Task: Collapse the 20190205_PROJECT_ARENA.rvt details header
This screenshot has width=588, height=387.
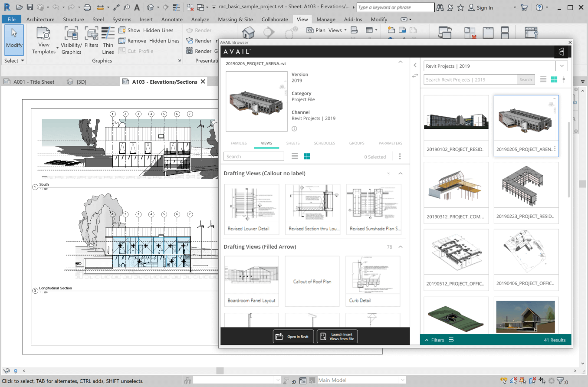Action: tap(401, 62)
